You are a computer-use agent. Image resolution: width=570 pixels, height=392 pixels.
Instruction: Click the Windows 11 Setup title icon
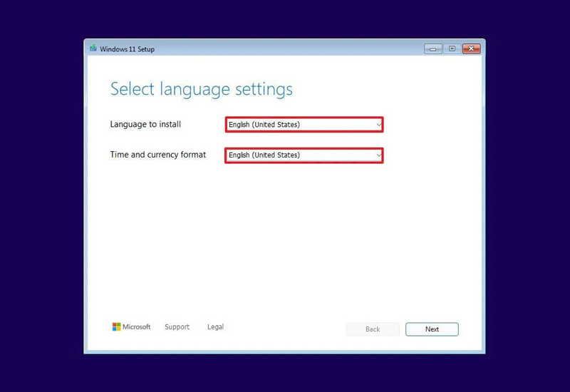93,48
